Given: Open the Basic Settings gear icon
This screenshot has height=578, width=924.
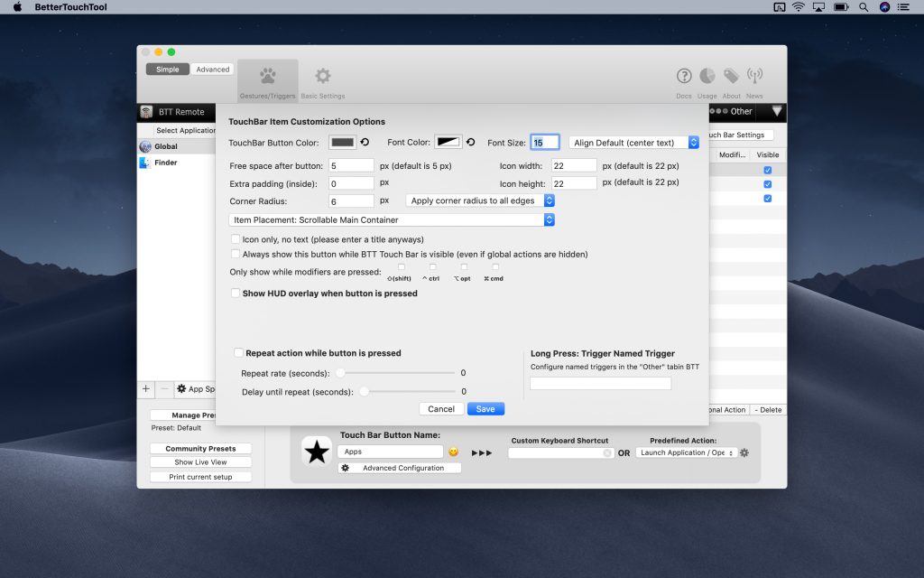Looking at the screenshot, I should pos(322,76).
